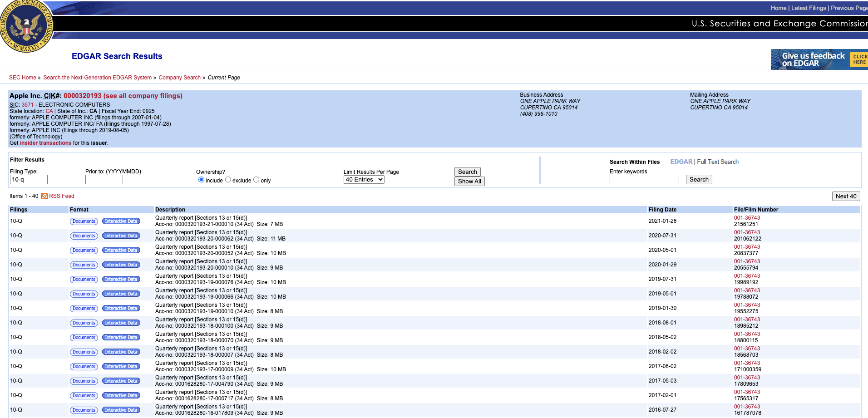Open Interactive Data for the 2020-05-01 filing
Viewport: 868px width, 418px height.
click(x=121, y=251)
